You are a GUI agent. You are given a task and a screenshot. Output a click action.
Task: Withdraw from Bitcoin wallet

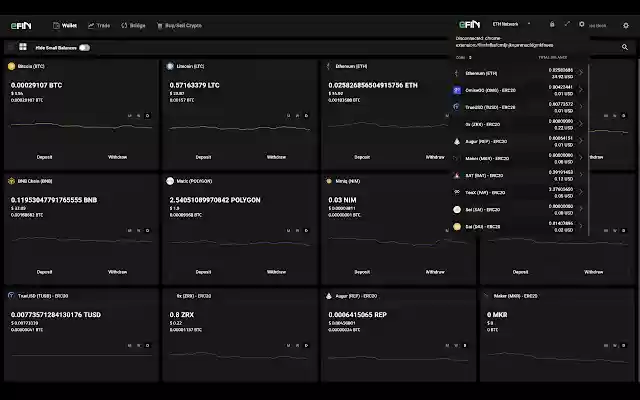coord(118,157)
